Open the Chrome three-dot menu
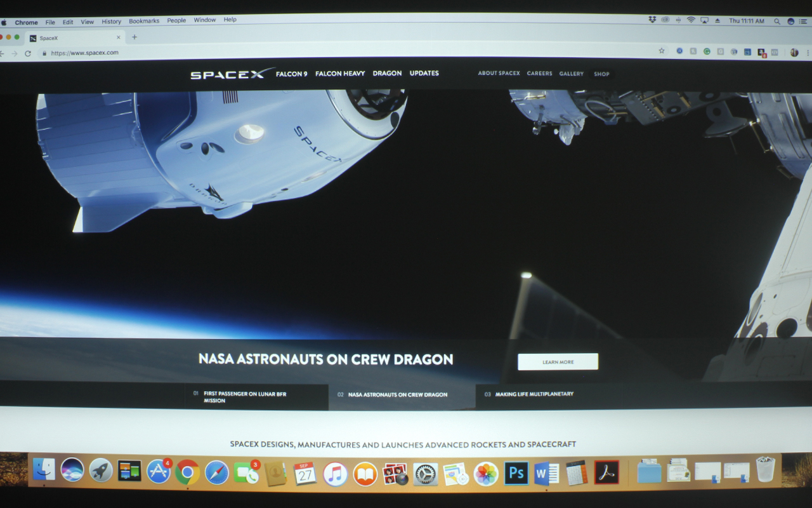The height and width of the screenshot is (508, 812). point(807,53)
